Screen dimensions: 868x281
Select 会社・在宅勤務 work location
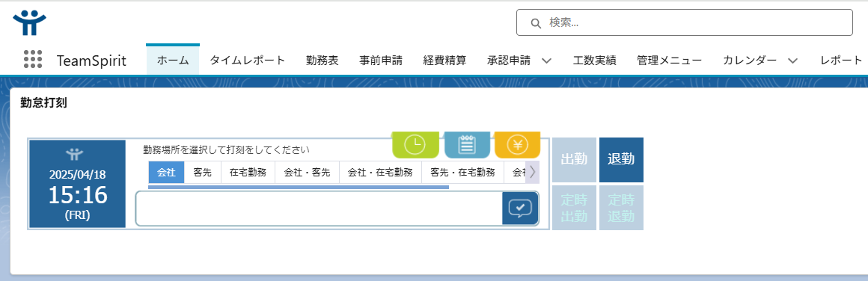click(380, 173)
